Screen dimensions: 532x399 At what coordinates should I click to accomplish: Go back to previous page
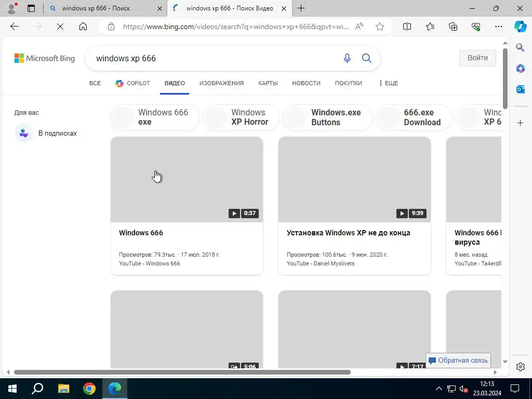(x=14, y=26)
